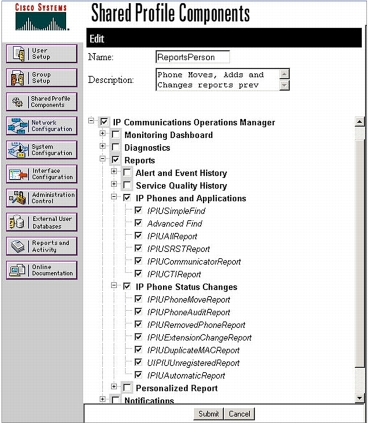
Task: Click inside the Description text area
Action: [218, 80]
